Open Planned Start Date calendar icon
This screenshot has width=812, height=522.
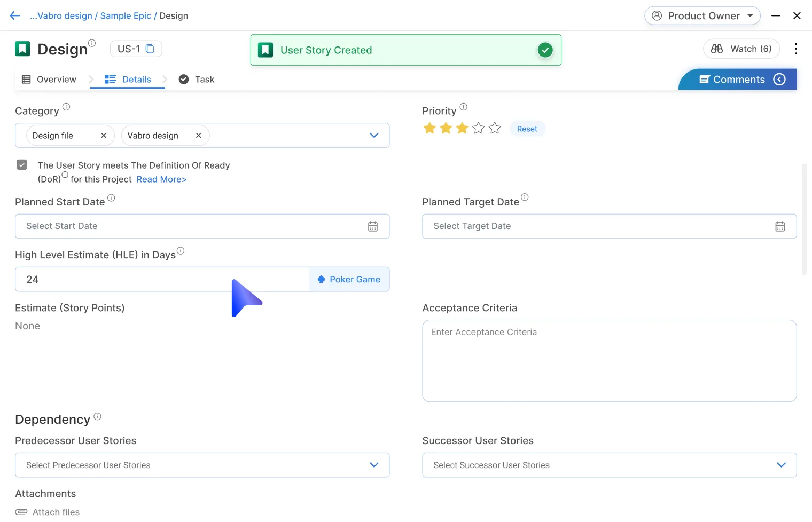coord(373,226)
